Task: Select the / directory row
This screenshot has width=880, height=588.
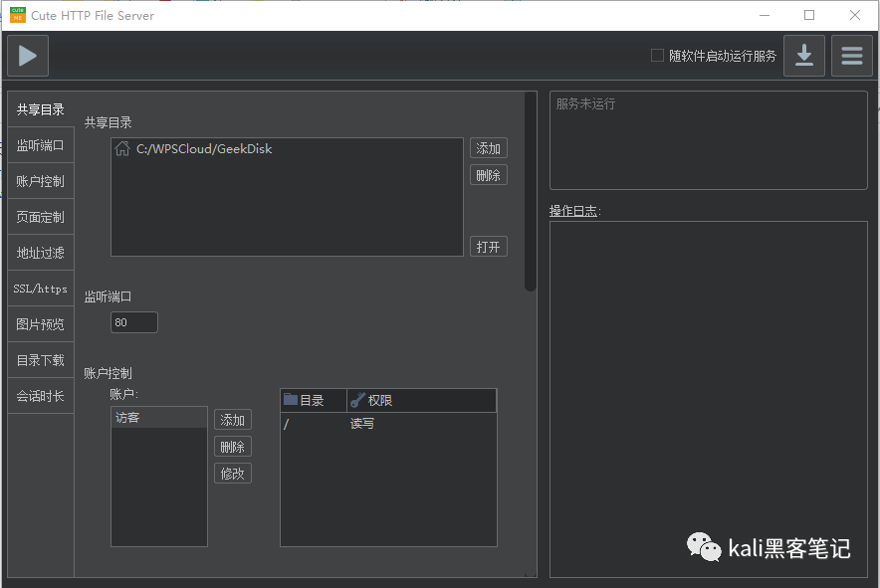Action: (x=388, y=424)
